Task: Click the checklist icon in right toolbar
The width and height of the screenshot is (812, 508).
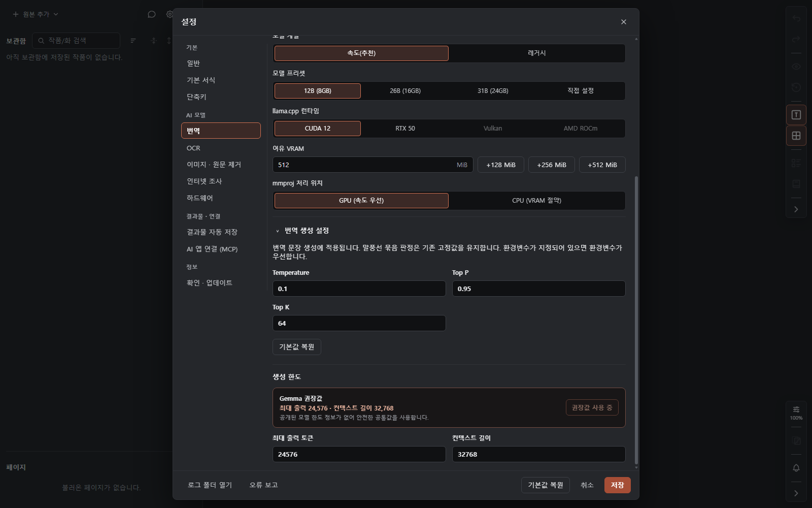Action: [x=796, y=163]
